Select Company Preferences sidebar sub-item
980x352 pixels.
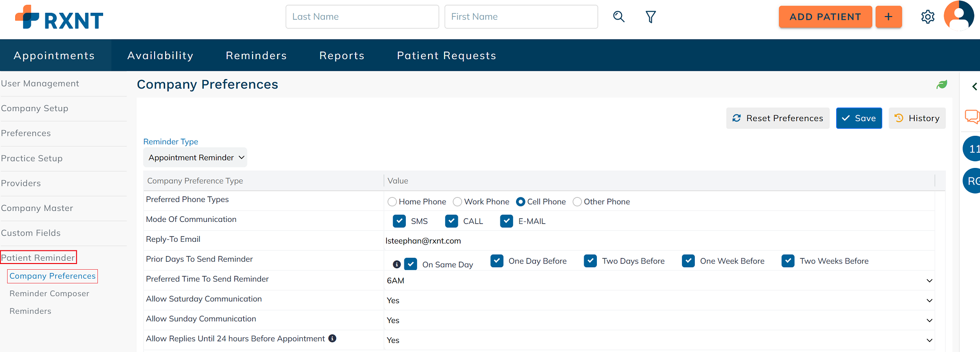[x=52, y=276]
